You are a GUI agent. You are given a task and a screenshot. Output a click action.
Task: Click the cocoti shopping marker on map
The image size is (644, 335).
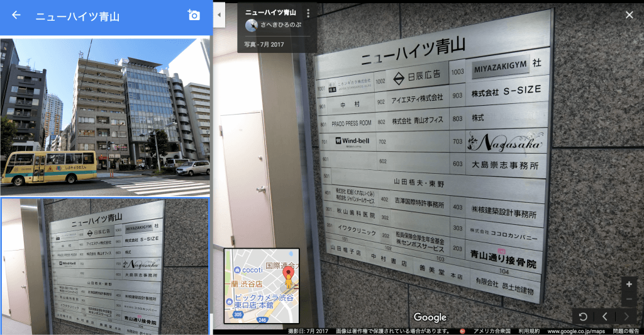(237, 270)
